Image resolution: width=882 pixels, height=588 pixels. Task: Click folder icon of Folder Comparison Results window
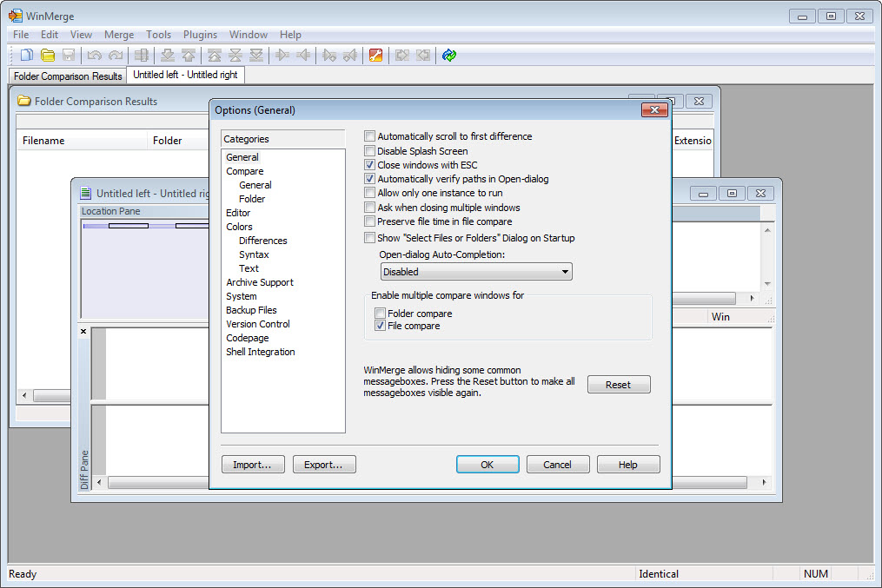pos(24,102)
